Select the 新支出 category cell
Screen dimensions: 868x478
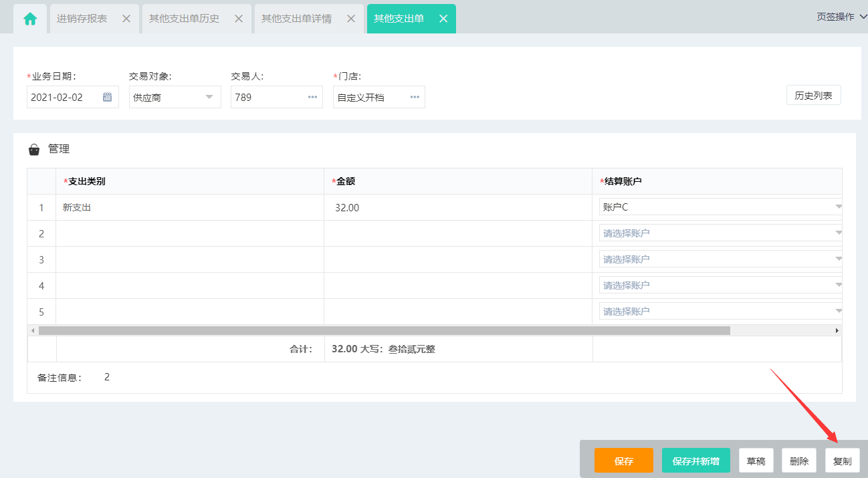(x=190, y=207)
